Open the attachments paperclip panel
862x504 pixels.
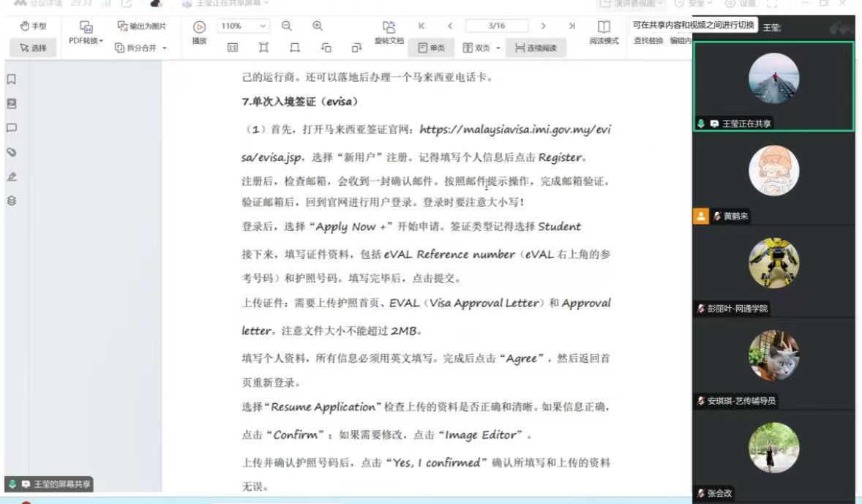click(x=12, y=152)
